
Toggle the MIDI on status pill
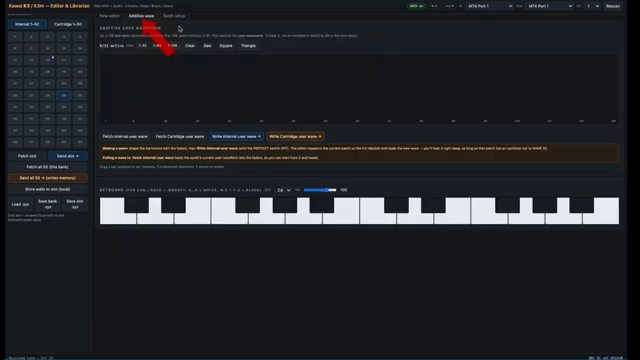(x=416, y=6)
